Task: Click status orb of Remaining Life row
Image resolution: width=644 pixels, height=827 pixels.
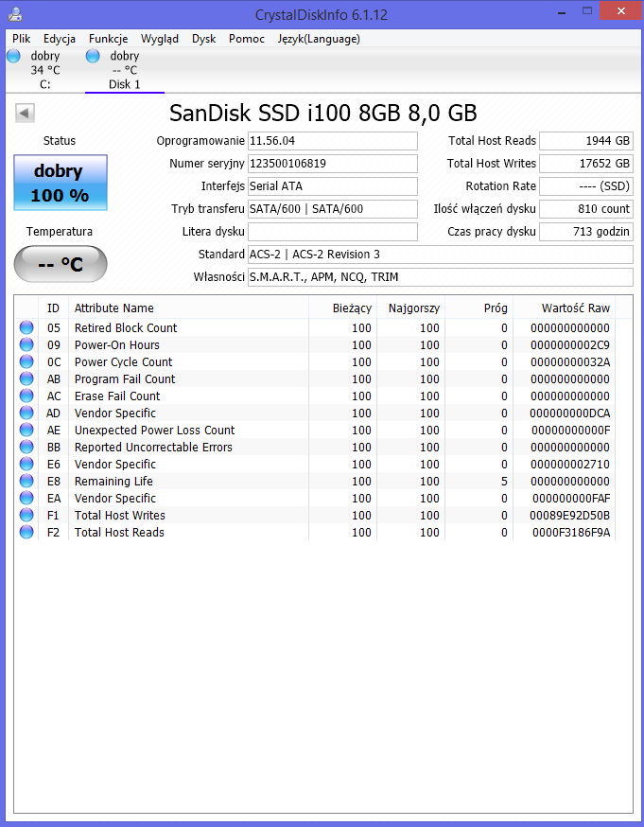Action: click(x=26, y=481)
